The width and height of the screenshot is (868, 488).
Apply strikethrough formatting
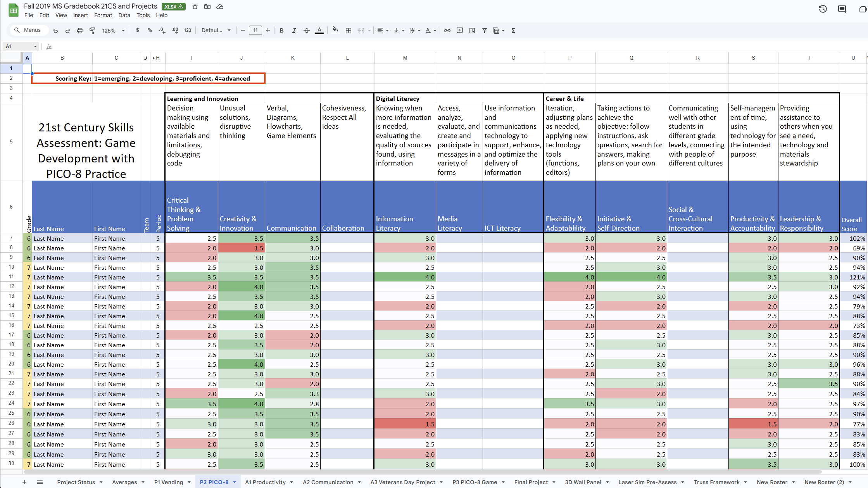pyautogui.click(x=307, y=30)
